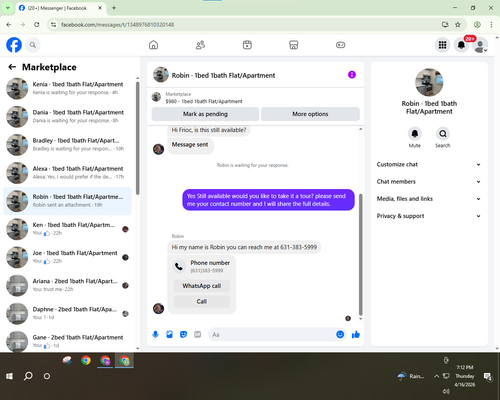Open Chrome's three-dot menu
Viewport: 500px width, 400px height.
point(491,24)
